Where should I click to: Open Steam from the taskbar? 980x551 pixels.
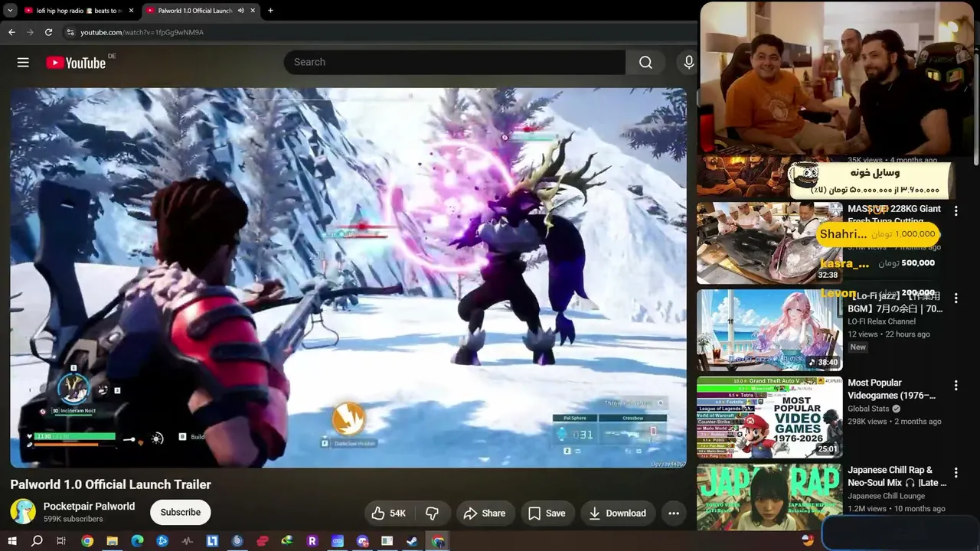412,541
